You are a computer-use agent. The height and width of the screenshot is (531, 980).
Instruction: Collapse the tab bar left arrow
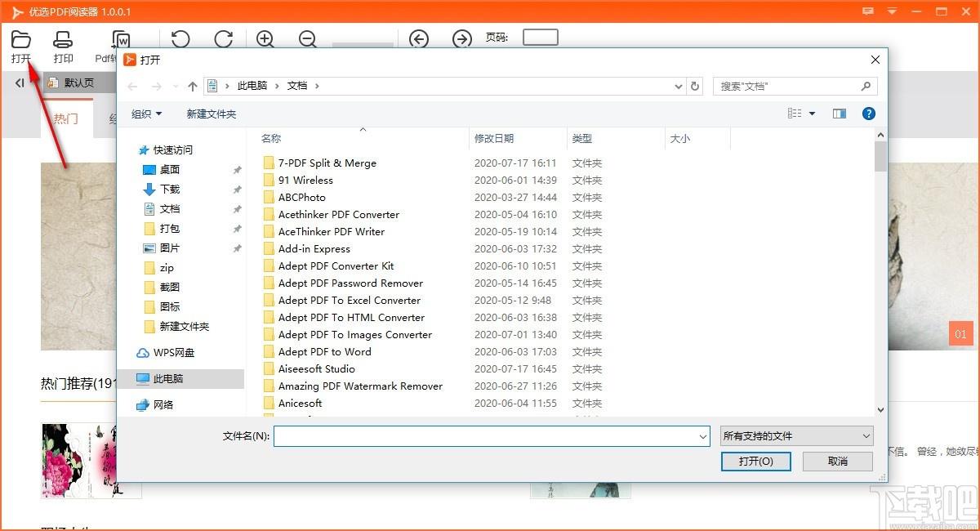pos(20,83)
